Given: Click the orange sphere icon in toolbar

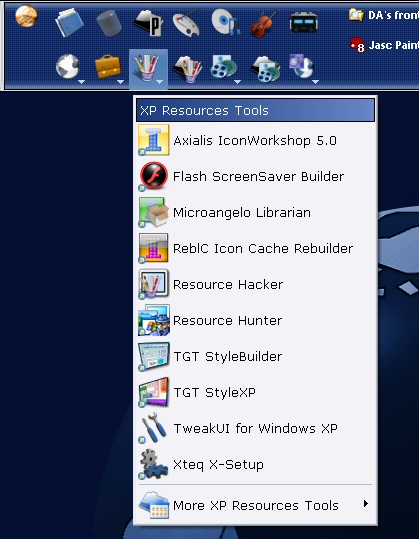Looking at the screenshot, I should pyautogui.click(x=26, y=16).
